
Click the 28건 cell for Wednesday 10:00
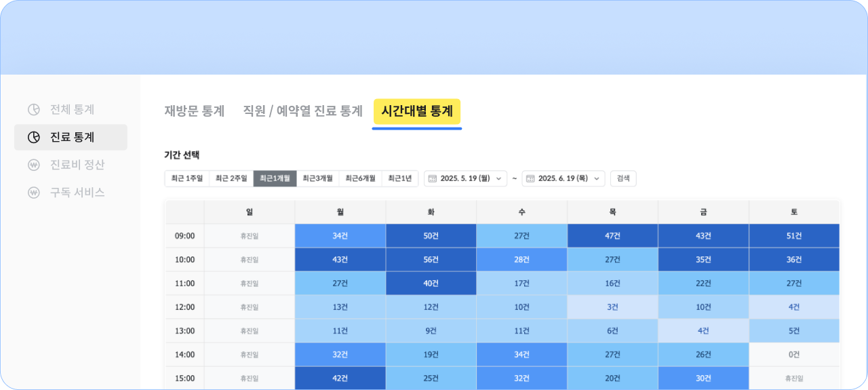522,260
